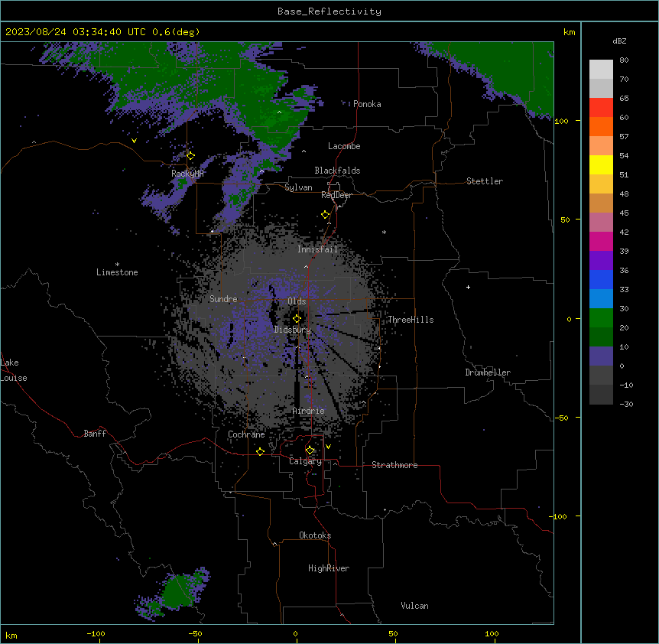Screen dimensions: 659x644
Task: Click the Stettler label
Action: tap(484, 181)
